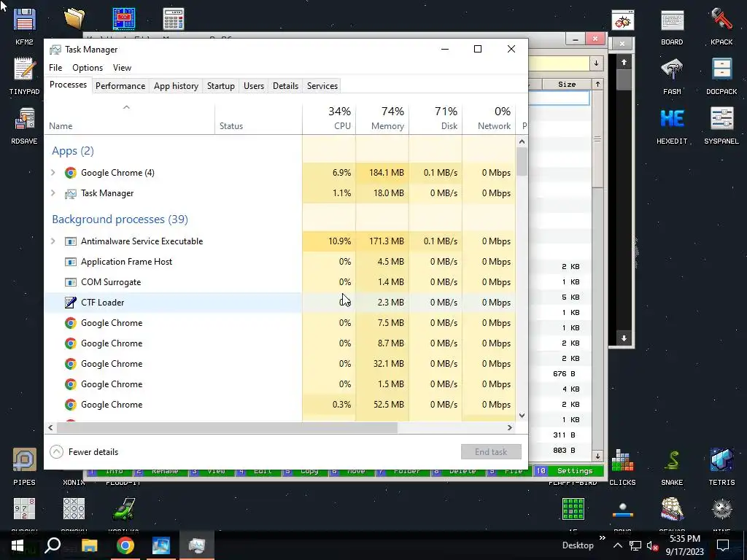This screenshot has height=560, width=747.
Task: Launch the PIPES game icon
Action: point(24,460)
